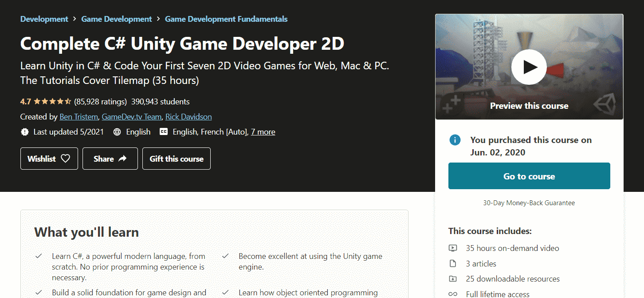The height and width of the screenshot is (298, 644).
Task: Click the 4.7 rating number
Action: (26, 102)
